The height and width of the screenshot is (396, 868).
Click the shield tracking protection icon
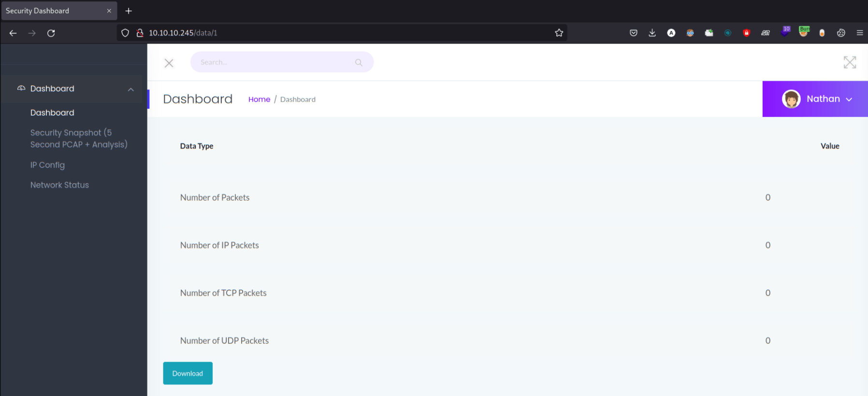coord(125,33)
